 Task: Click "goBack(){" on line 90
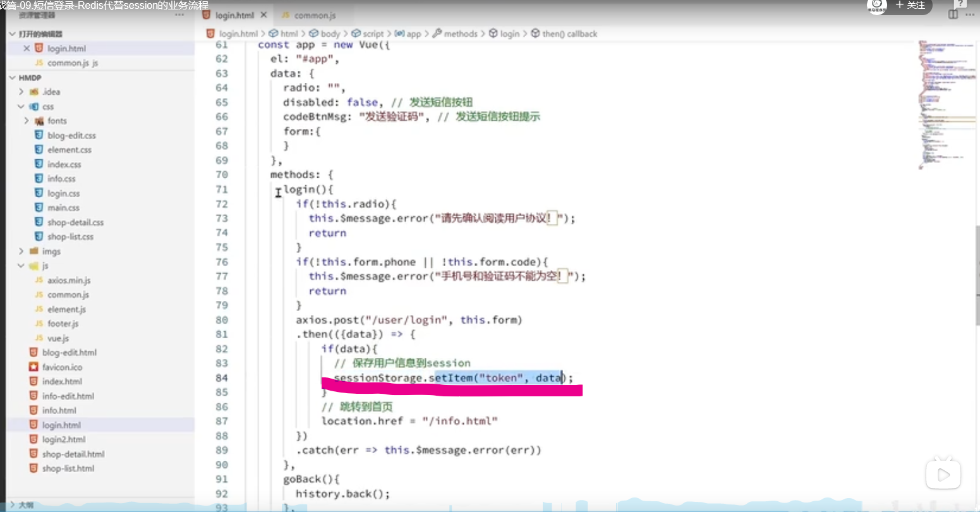point(311,479)
